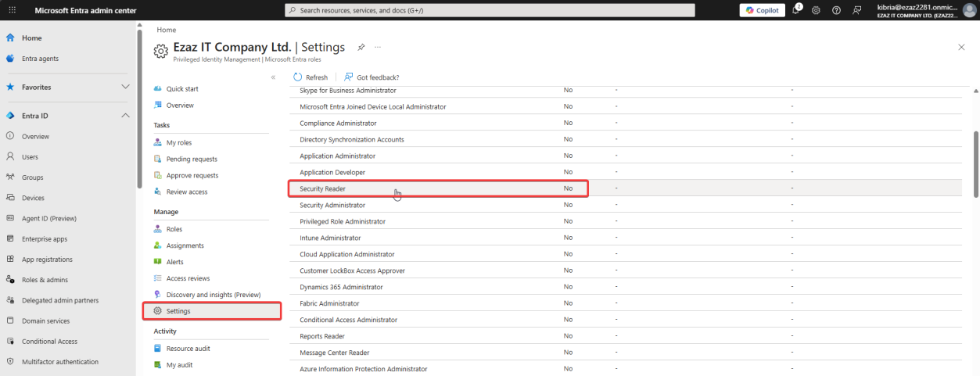Select Privileged Role Administrator row
Image resolution: width=980 pixels, height=376 pixels.
(626, 221)
